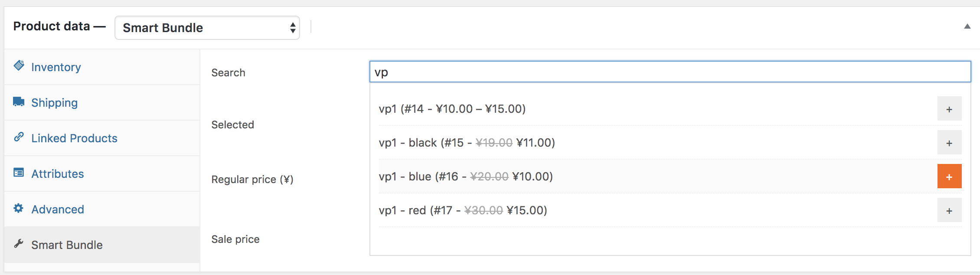Click the Smart Bundle wrench icon
The height and width of the screenshot is (275, 980).
click(x=18, y=244)
